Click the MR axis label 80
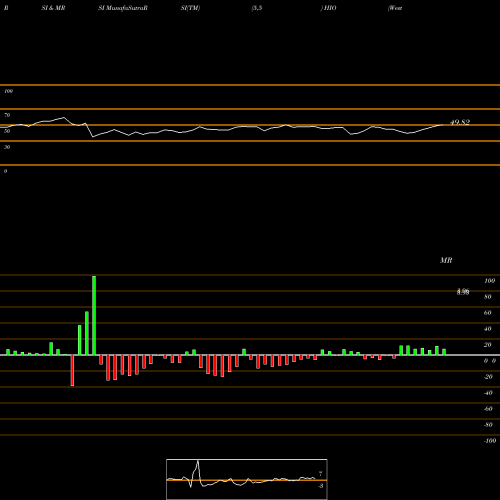 pos(488,297)
